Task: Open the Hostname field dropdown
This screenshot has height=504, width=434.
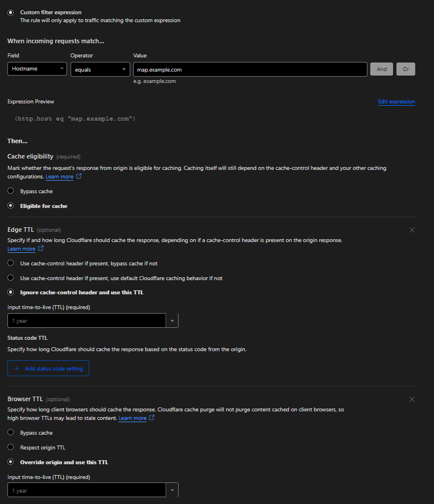Action: pyautogui.click(x=38, y=69)
